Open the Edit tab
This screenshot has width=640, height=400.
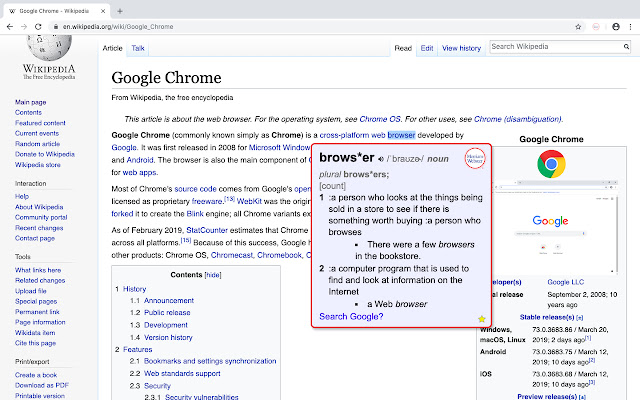(x=427, y=48)
